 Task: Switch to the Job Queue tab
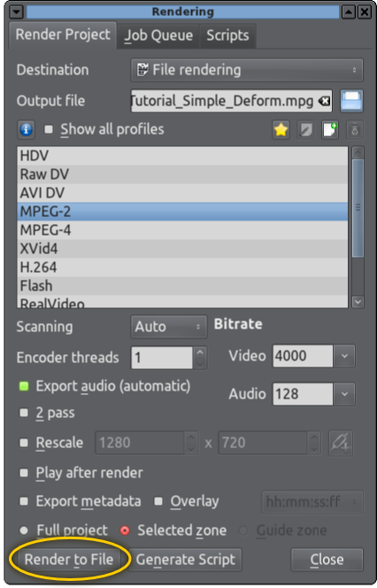(158, 35)
